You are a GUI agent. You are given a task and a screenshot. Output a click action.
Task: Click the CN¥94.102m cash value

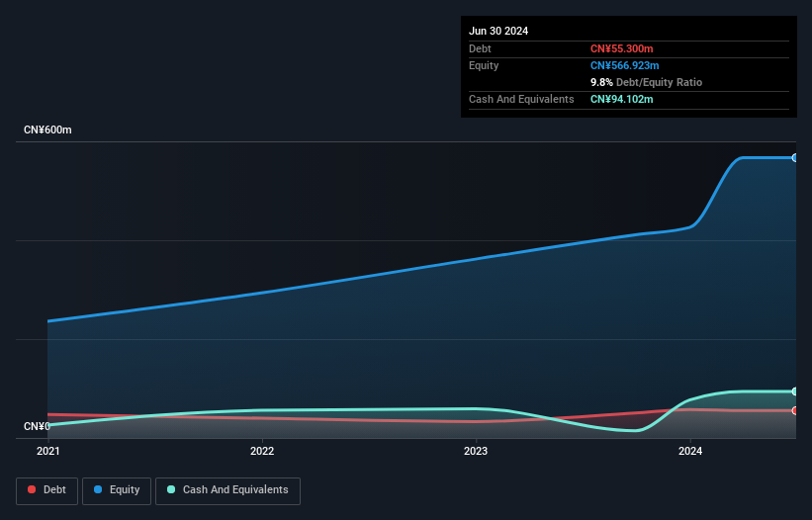(621, 99)
